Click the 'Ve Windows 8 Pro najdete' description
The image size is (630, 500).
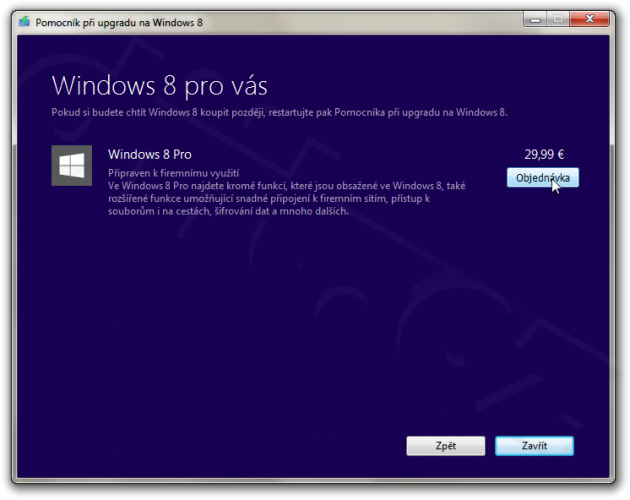(x=287, y=198)
